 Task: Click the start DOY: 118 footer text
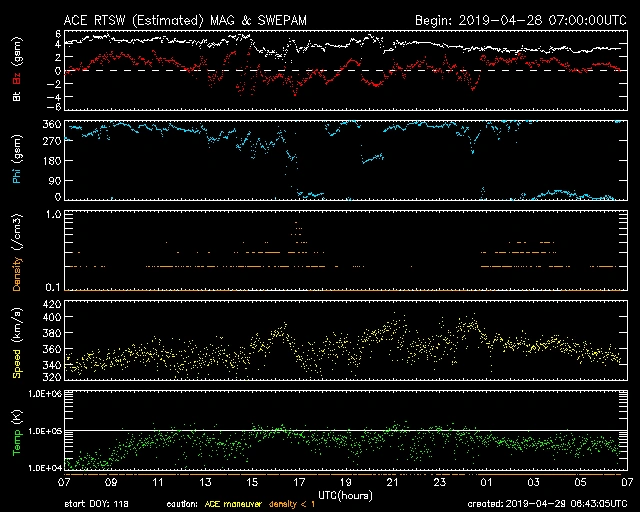coord(97,503)
